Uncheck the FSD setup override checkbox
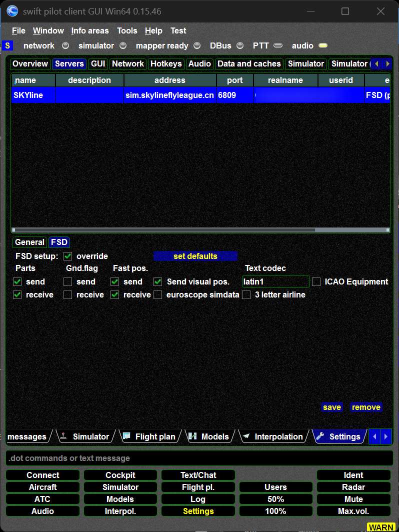The height and width of the screenshot is (532, 399). pos(68,256)
